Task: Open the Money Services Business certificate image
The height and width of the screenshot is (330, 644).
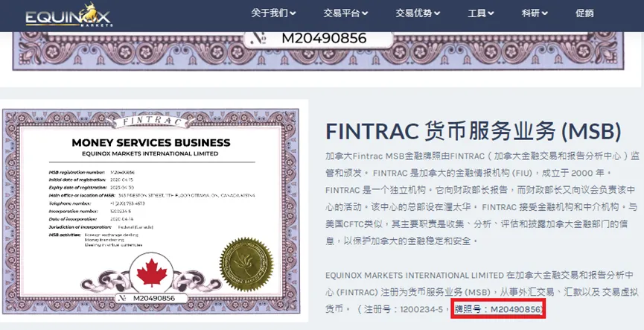Action: coord(150,211)
